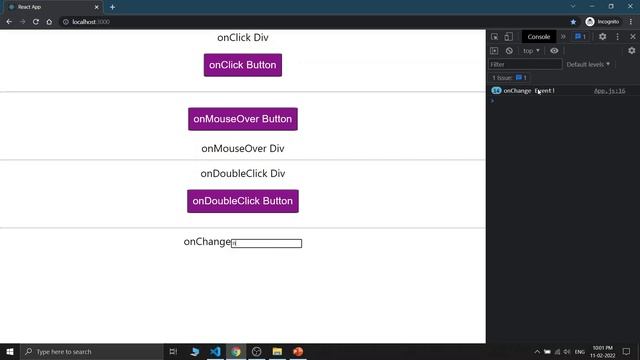Click the browser forward arrow
Image resolution: width=640 pixels, height=360 pixels.
point(22,22)
